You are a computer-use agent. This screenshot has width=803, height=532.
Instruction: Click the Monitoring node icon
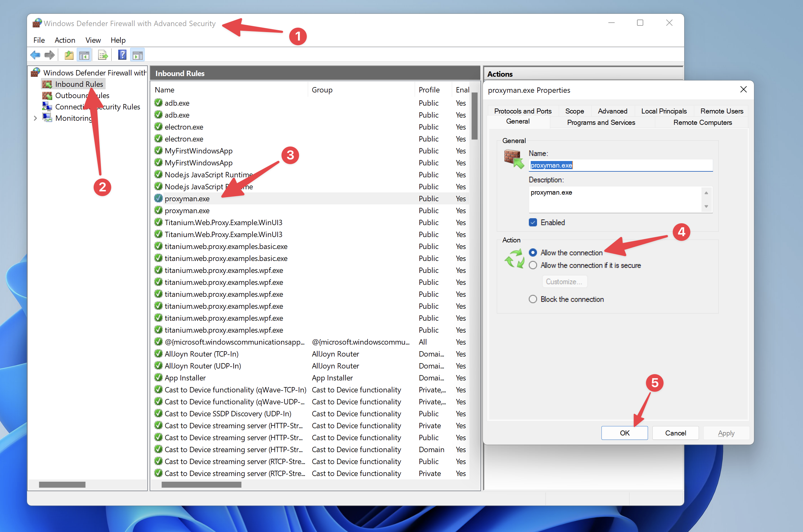(x=47, y=118)
